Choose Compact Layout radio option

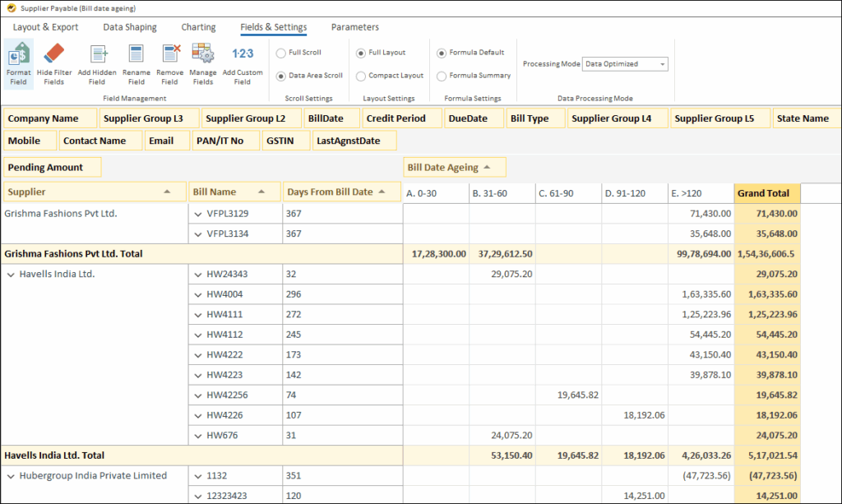[x=361, y=76]
